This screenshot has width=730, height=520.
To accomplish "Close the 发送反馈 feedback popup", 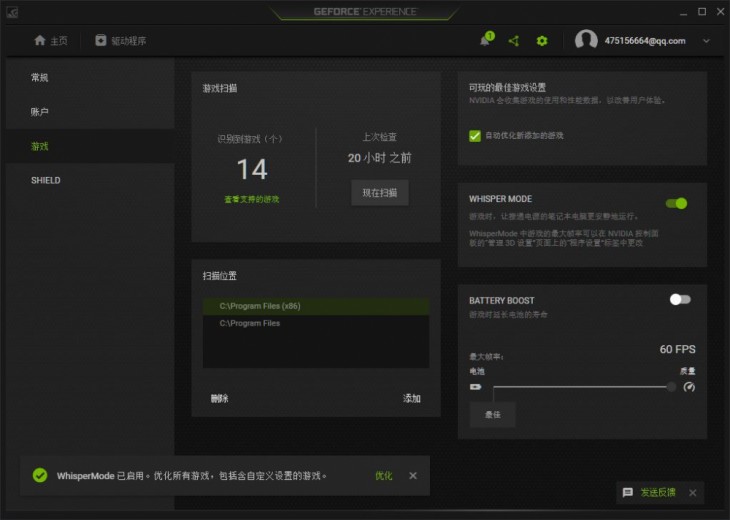I will 693,493.
